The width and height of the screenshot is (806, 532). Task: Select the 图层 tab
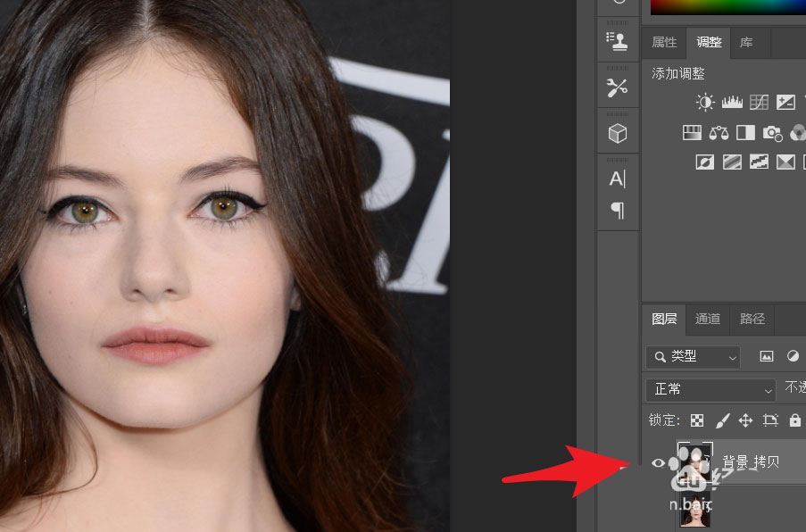[x=664, y=319]
